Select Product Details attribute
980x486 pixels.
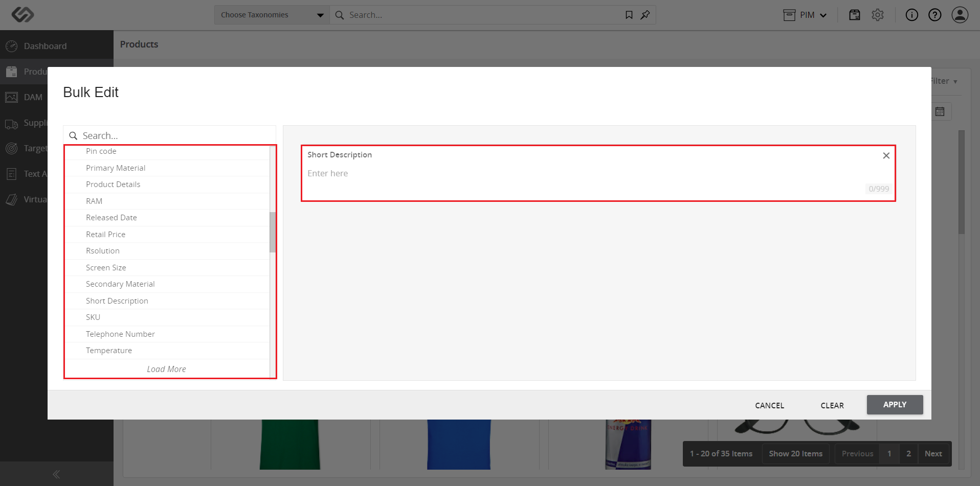pos(167,184)
